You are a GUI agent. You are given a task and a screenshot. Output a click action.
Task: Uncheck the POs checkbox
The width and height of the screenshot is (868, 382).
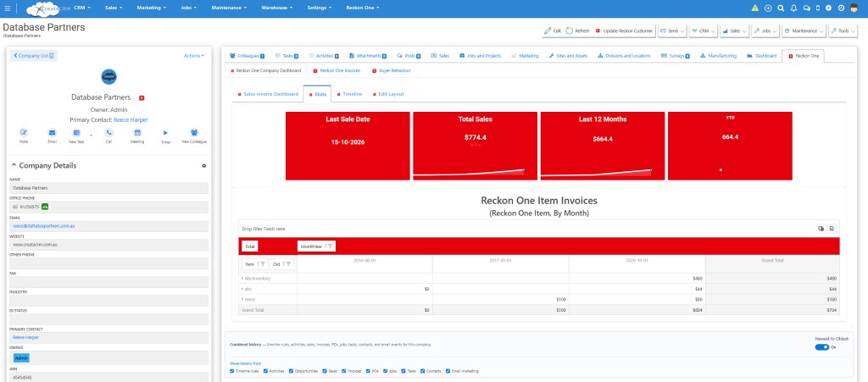coord(367,371)
